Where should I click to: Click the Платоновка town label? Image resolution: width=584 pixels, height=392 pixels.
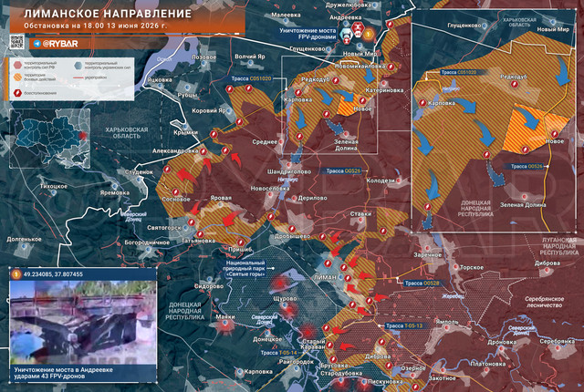coord(487,364)
